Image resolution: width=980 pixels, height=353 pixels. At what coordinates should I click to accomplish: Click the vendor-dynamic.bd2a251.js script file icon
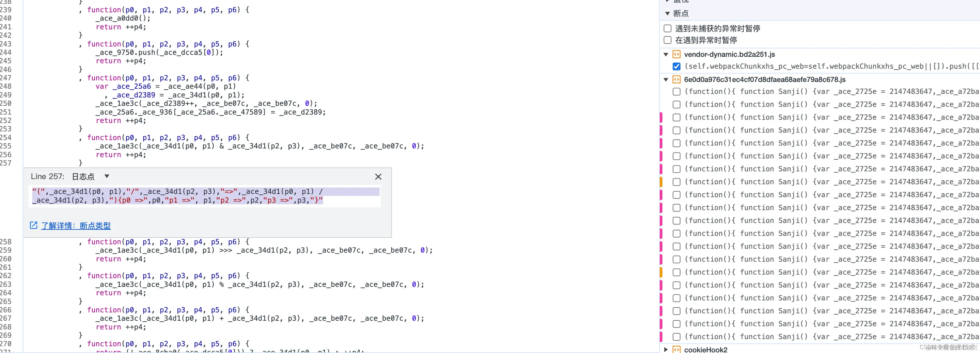pyautogui.click(x=676, y=54)
